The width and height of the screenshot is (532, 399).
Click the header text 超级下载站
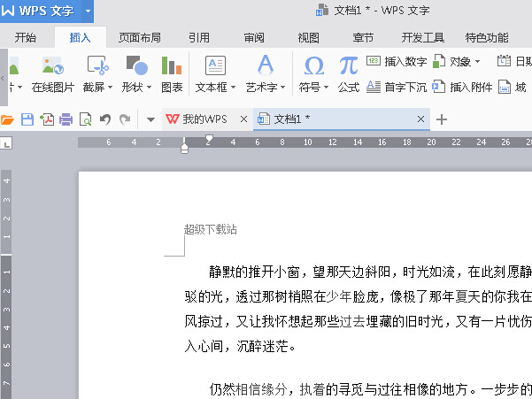211,229
